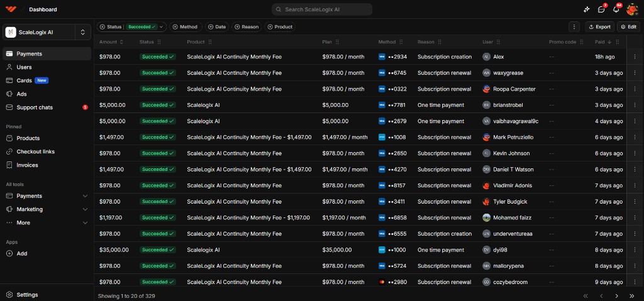Click the Product column drag handle
644x301 pixels.
210,42
